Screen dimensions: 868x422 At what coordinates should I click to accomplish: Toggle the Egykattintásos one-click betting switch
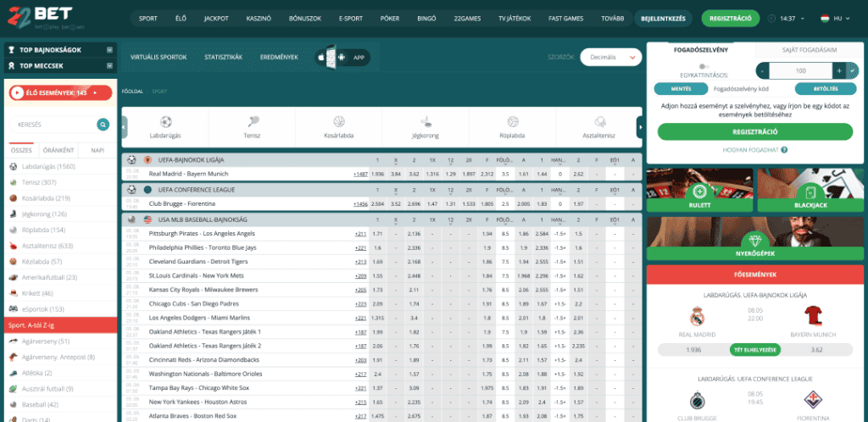[703, 65]
